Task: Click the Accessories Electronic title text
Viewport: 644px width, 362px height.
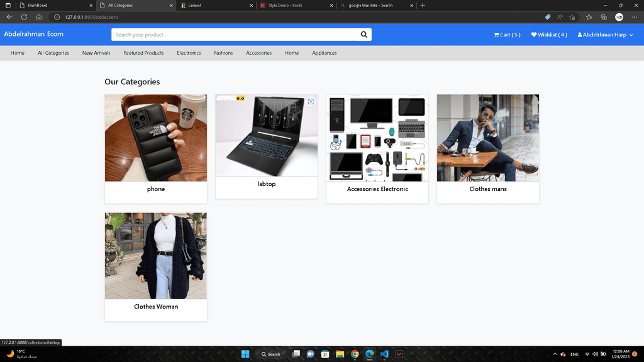Action: [x=377, y=189]
